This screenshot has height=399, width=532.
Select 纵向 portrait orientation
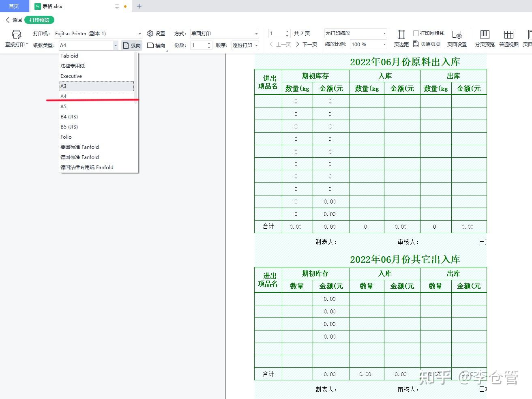pos(131,45)
